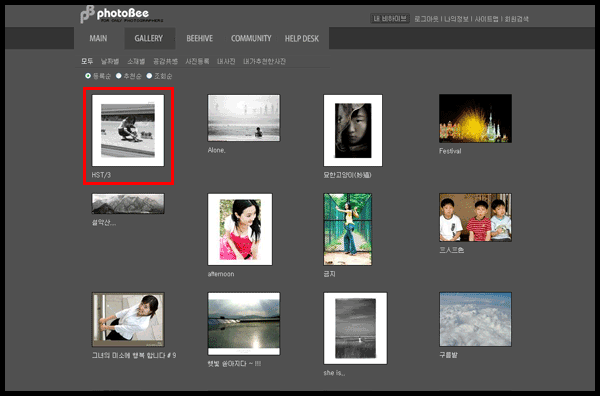The image size is (600, 396).
Task: Open the 나의정보 link
Action: (x=456, y=19)
